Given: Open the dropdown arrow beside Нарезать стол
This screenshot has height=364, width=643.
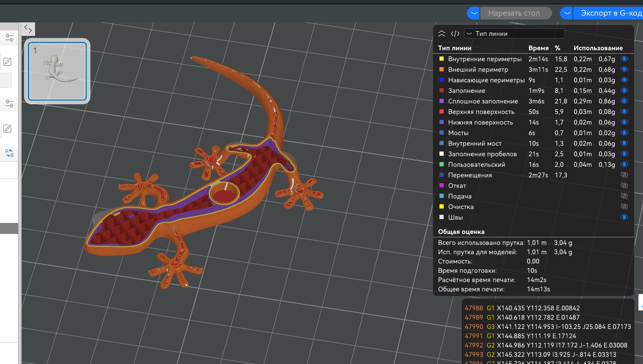Looking at the screenshot, I should coord(474,13).
